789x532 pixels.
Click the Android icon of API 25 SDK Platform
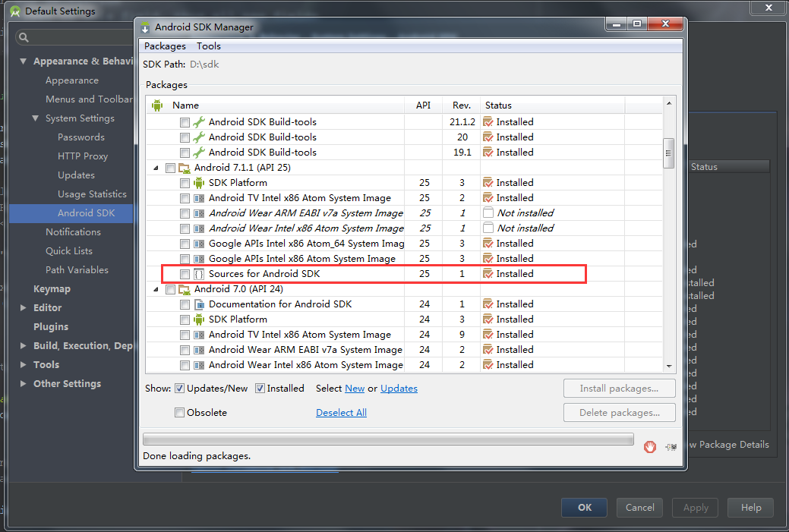[199, 183]
